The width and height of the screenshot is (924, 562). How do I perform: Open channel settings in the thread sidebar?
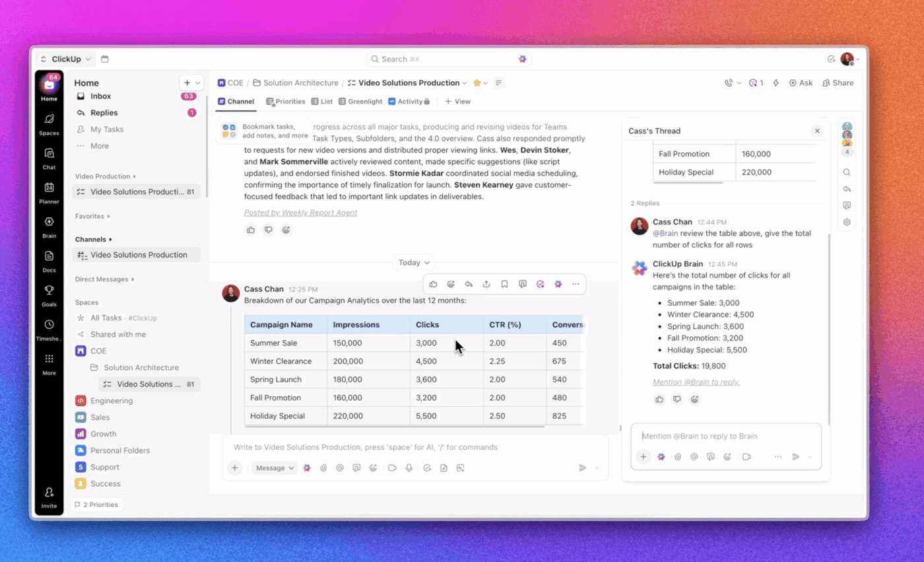point(847,222)
